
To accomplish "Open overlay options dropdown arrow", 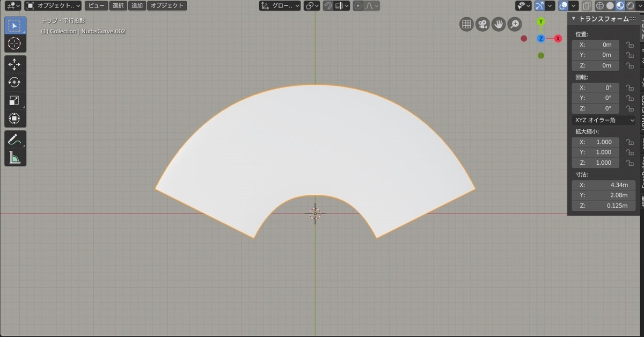I will coord(574,6).
